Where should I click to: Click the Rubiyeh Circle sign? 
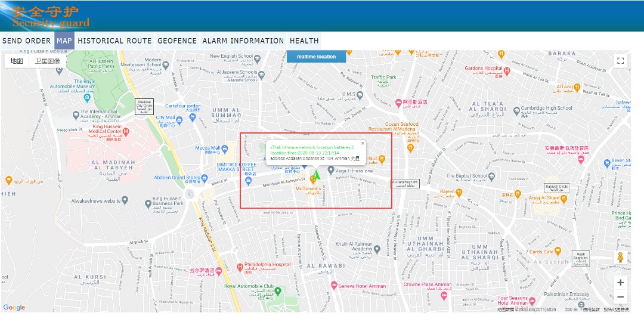point(557,188)
